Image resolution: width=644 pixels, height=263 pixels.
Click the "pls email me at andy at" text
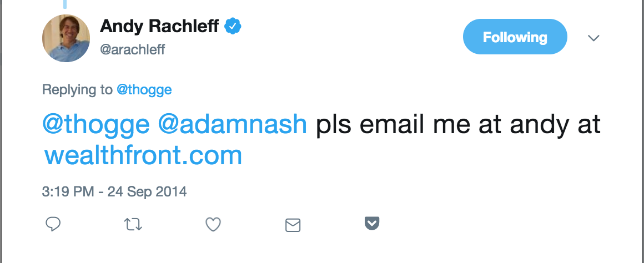tap(458, 125)
